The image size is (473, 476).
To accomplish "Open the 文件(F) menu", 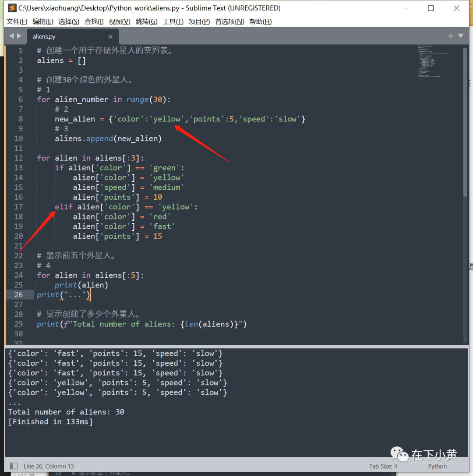I will click(17, 21).
